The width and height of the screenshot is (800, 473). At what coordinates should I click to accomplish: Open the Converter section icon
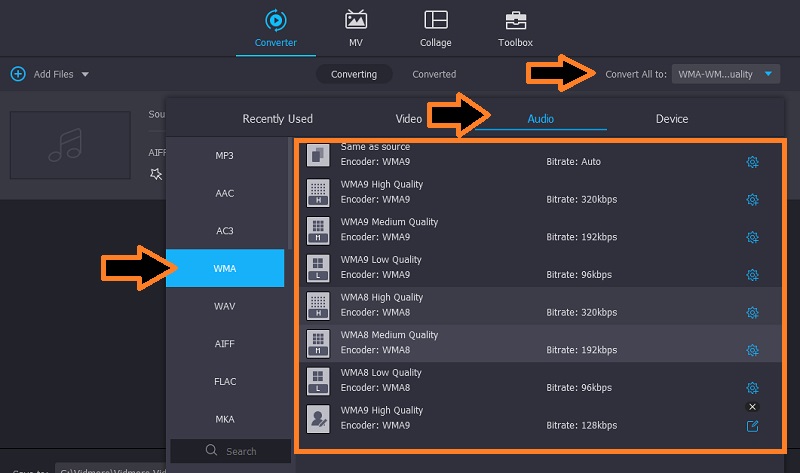[x=274, y=21]
